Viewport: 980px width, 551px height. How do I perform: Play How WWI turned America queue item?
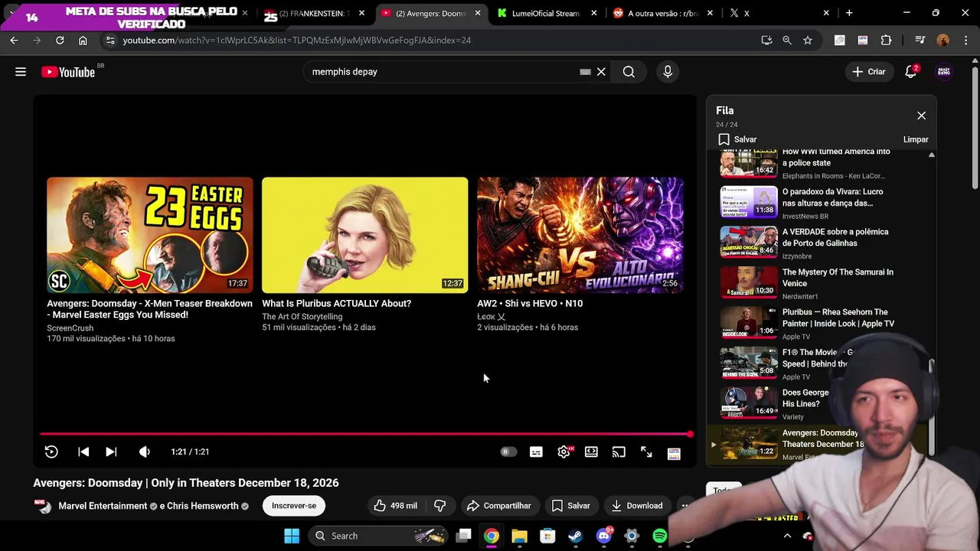(808, 163)
